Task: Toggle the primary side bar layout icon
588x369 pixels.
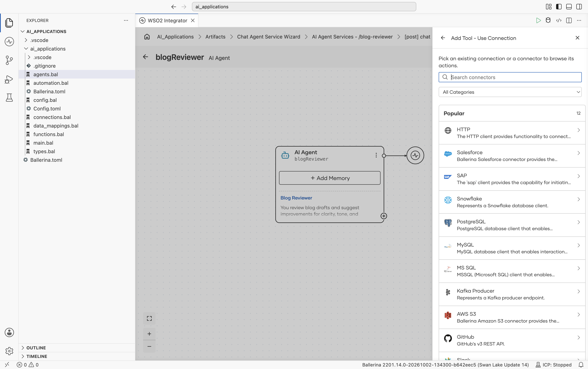Action: (559, 7)
